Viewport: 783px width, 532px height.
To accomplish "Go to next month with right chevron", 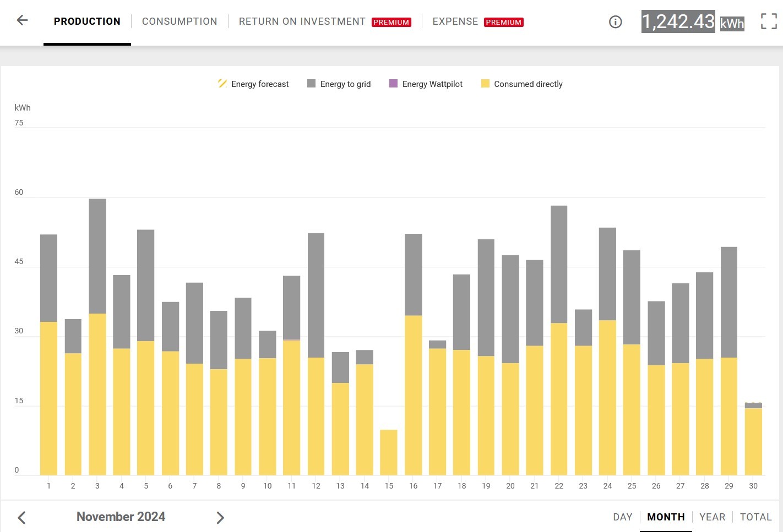I will click(x=220, y=518).
